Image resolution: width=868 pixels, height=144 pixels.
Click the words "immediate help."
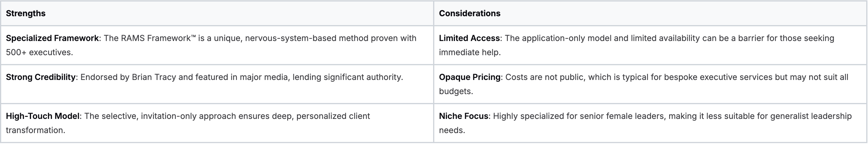[x=470, y=53]
